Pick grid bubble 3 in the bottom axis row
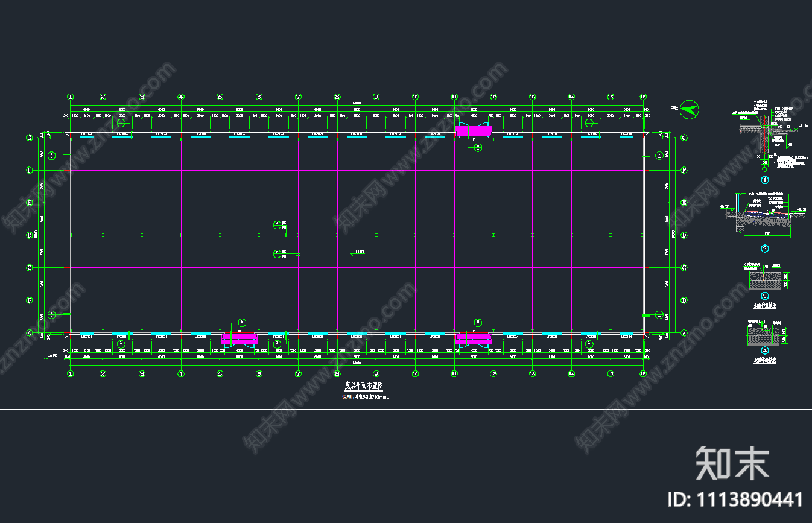 coord(142,374)
